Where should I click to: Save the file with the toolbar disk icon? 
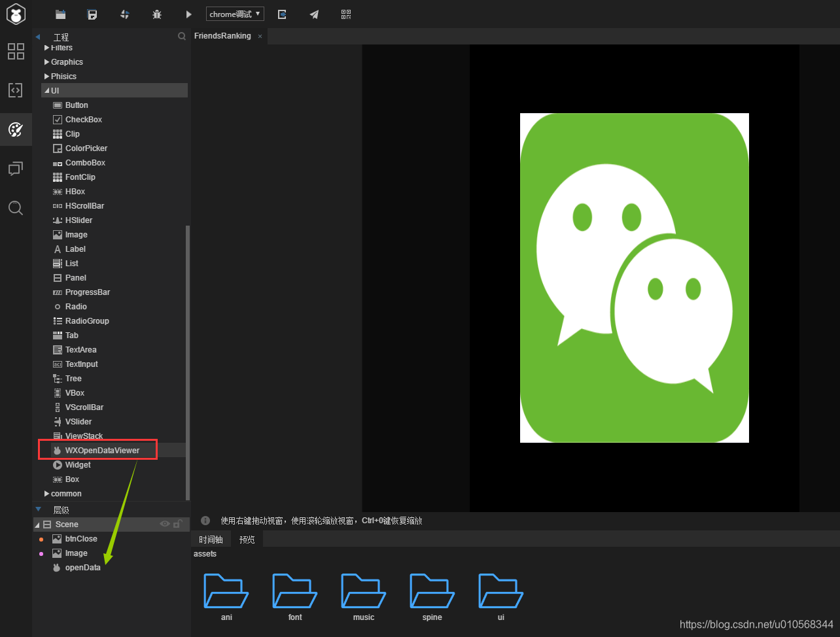tap(92, 14)
